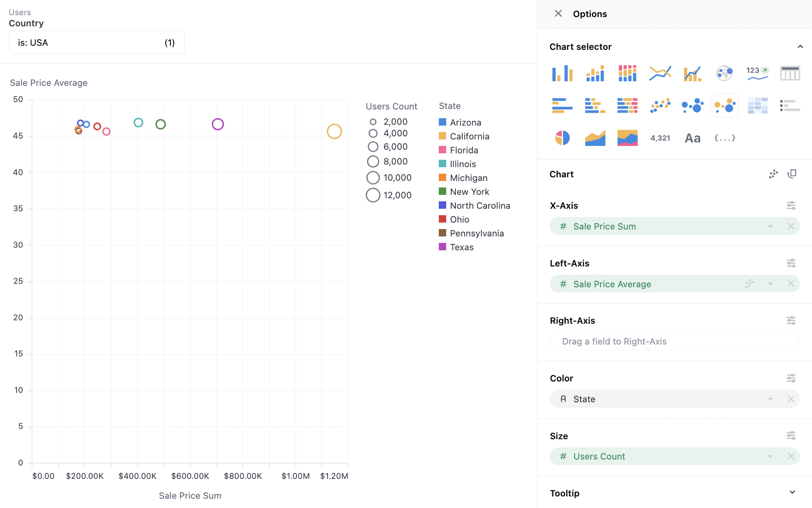This screenshot has width=812, height=508.
Task: Close the Options panel
Action: [558, 14]
